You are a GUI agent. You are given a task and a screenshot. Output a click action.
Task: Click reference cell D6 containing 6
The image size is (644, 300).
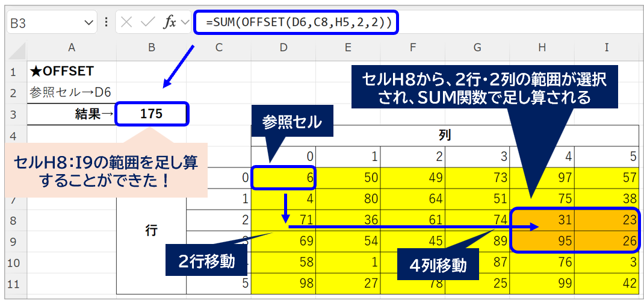(283, 178)
